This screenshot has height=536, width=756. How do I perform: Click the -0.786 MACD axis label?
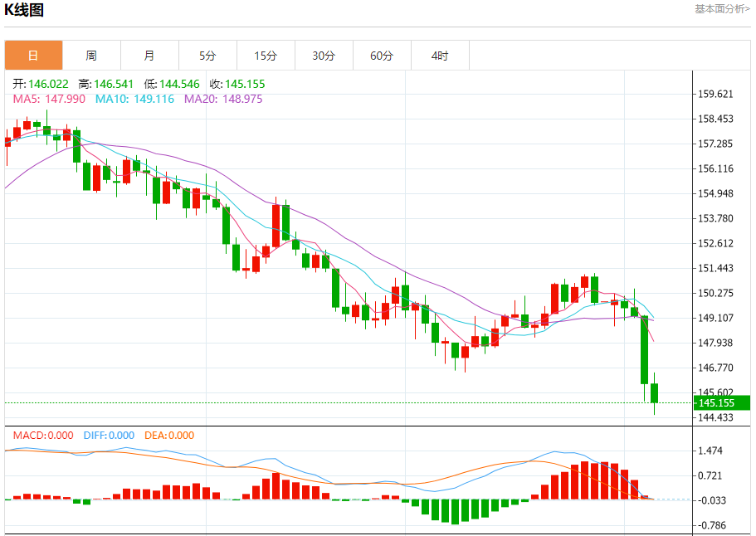[x=712, y=525]
